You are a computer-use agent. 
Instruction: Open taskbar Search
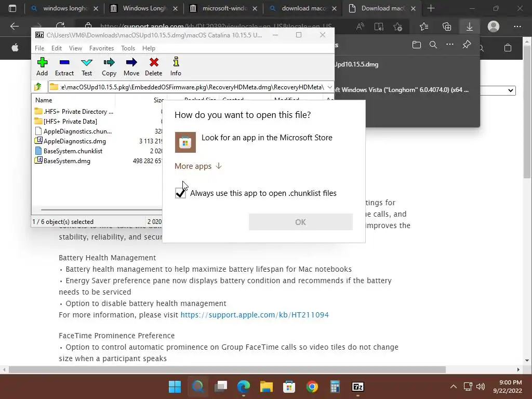tap(198, 387)
